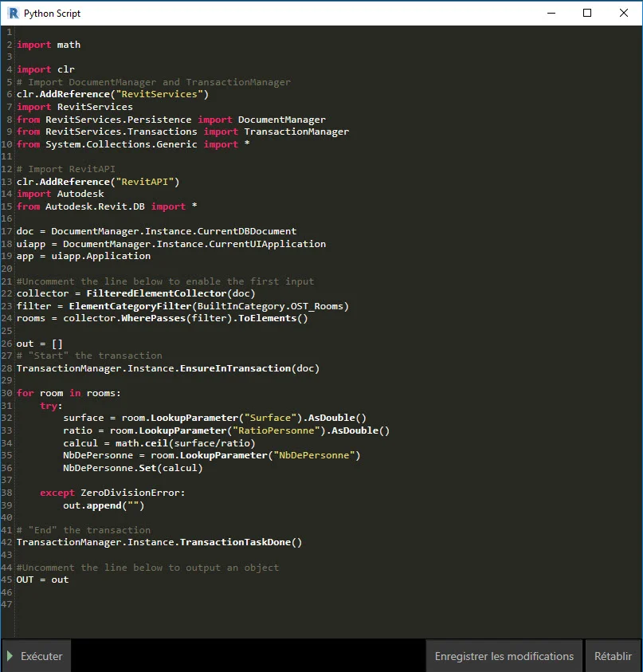Click 'EnsureInTransaction(doc)' on line 28
Screen dimensions: 643x672
pyautogui.click(x=249, y=368)
